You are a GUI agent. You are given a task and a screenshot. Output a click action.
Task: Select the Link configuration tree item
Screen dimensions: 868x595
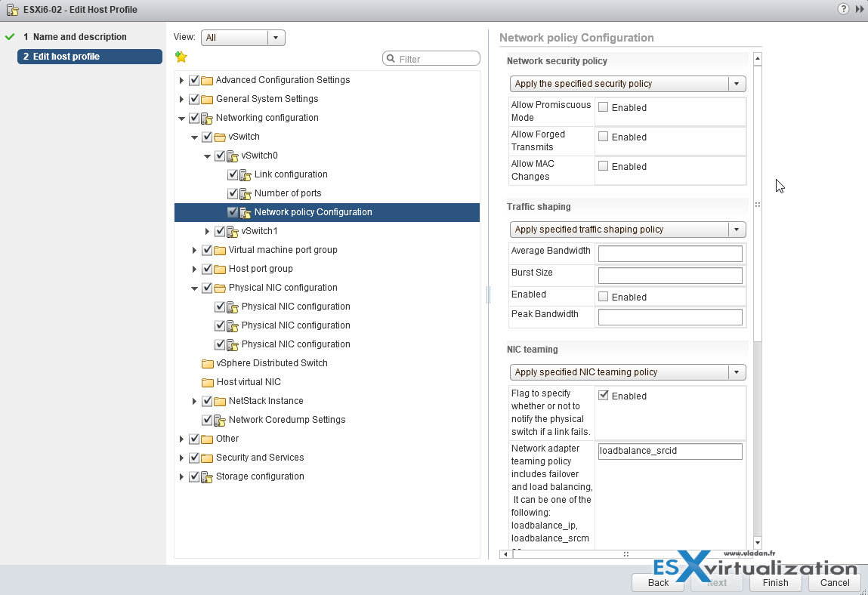click(291, 174)
